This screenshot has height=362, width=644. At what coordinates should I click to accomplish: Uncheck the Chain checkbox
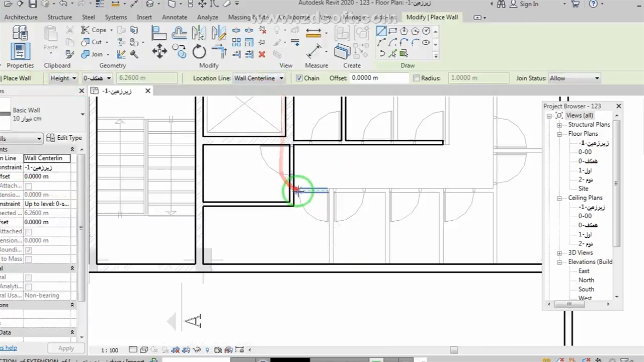[x=299, y=78]
